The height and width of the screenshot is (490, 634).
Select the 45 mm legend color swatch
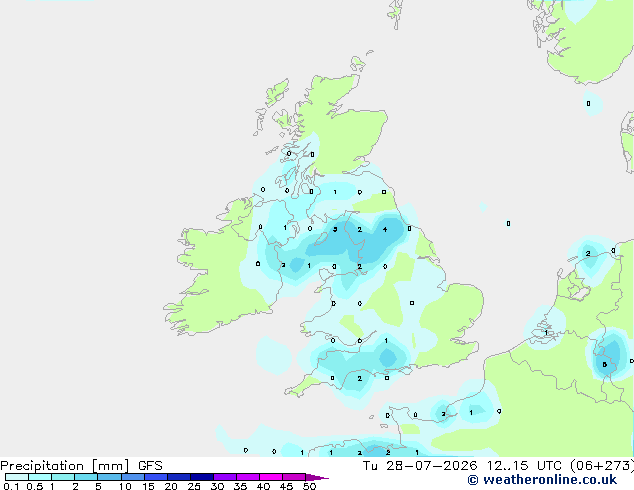(294, 477)
